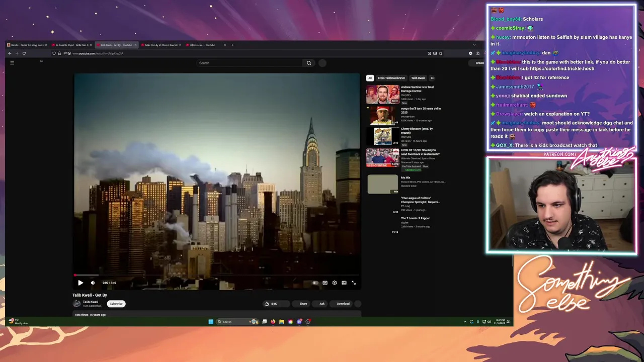The height and width of the screenshot is (362, 644).
Task: Open Cherry Blossom prod. by reazon video
Action: coord(418,131)
